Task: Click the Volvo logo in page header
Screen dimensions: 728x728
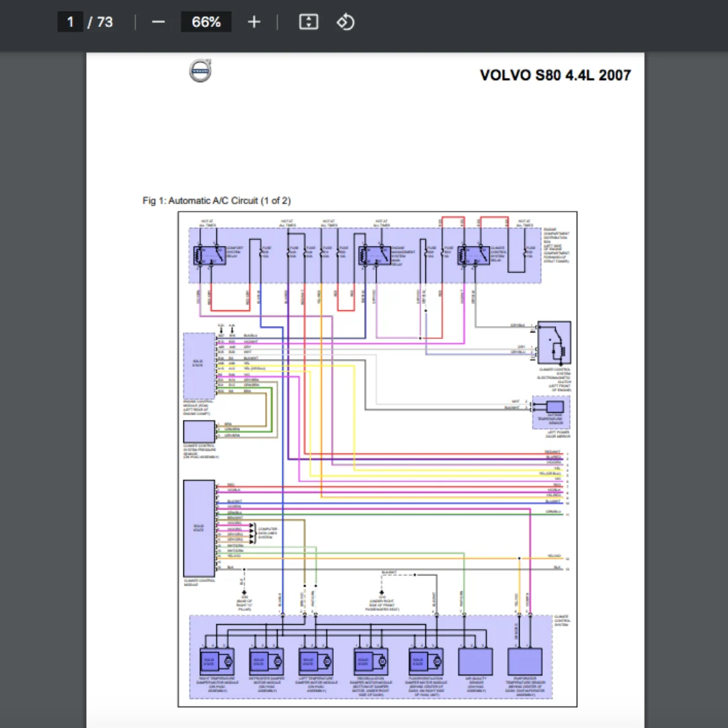Action: pos(200,71)
